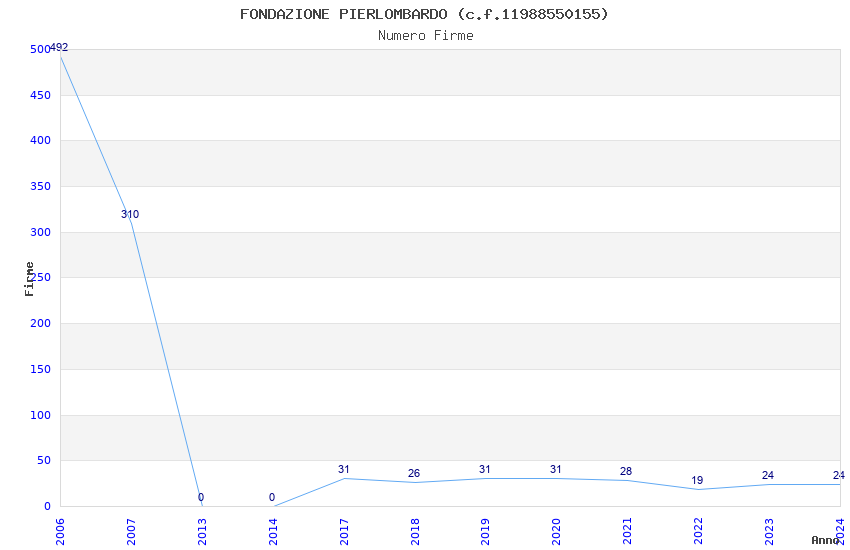850x550 pixels.
Task: Click the y-axis value 150
Action: point(40,370)
